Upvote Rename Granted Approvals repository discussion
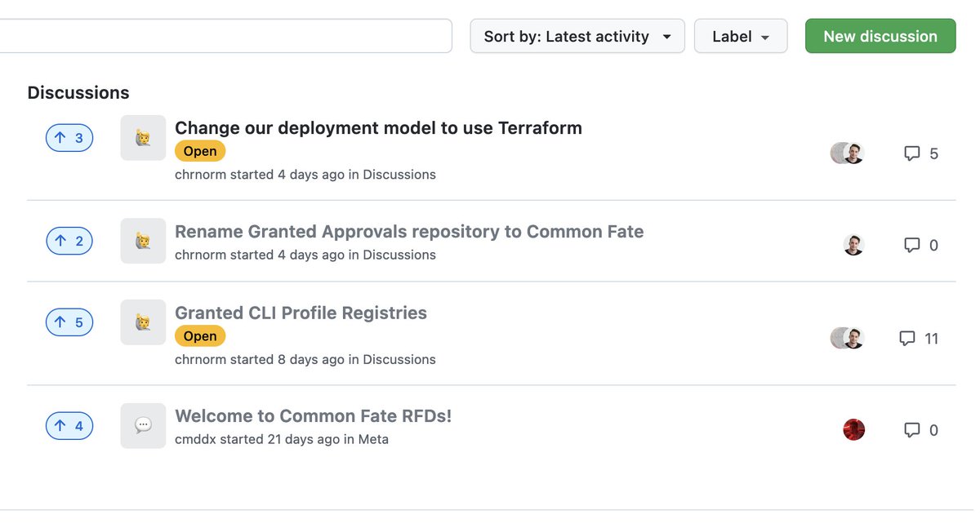 [69, 242]
